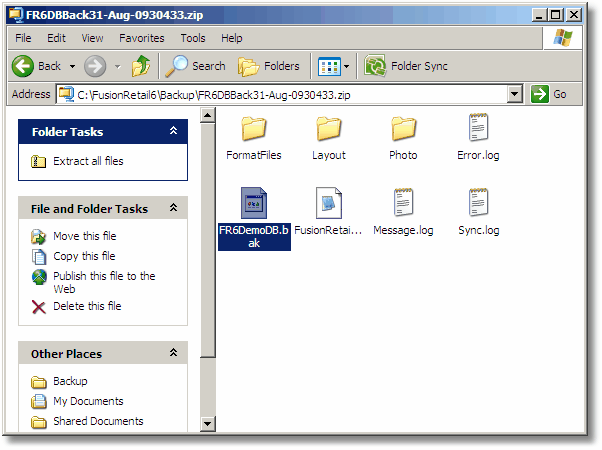
Task: Click the green Back arrow icon
Action: point(23,66)
